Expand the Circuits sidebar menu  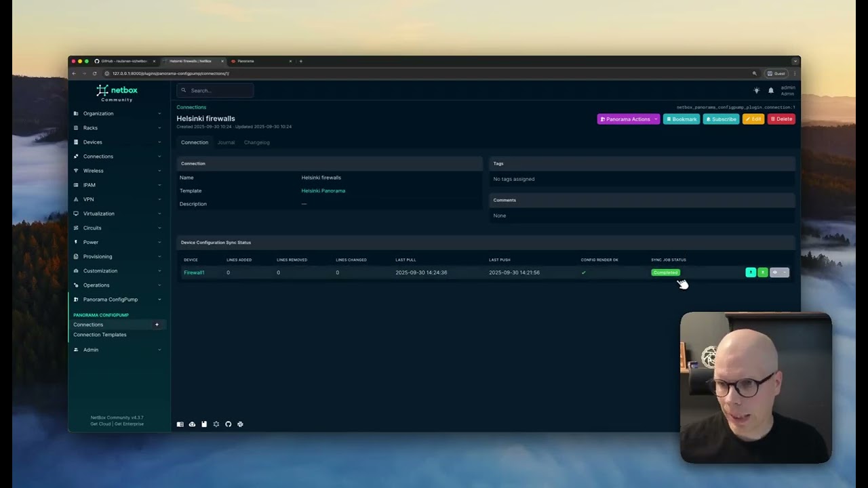coord(118,228)
